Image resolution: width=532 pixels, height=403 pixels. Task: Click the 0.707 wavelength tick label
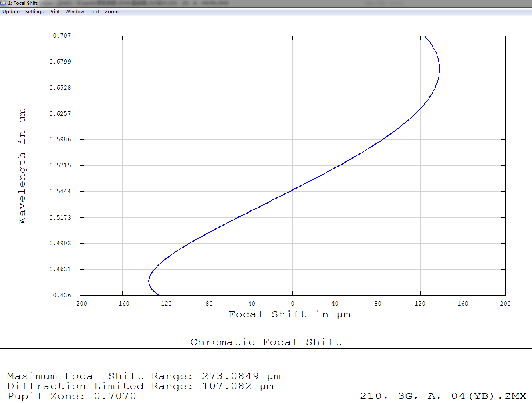pos(62,36)
